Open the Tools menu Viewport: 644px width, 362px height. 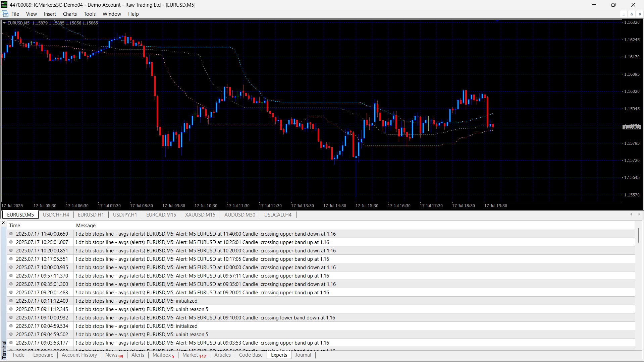tap(90, 14)
